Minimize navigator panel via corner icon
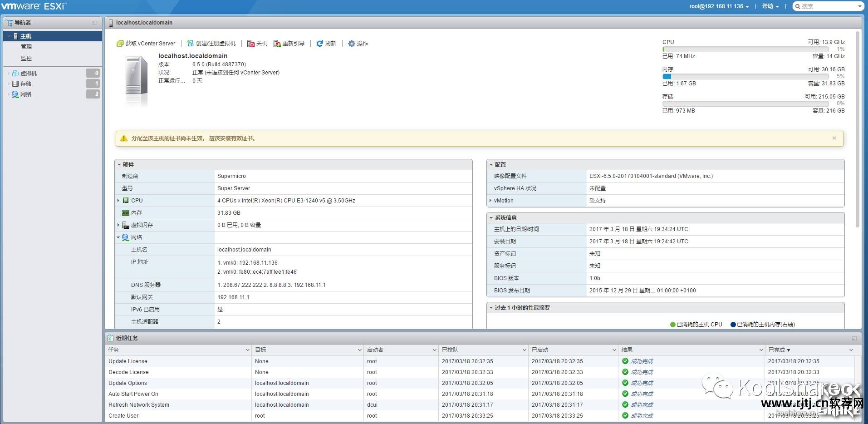Screen dimensions: 868x424 coord(95,23)
